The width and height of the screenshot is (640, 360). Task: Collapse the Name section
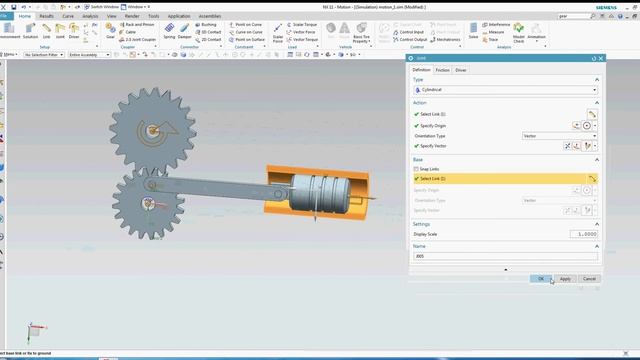[x=597, y=247]
